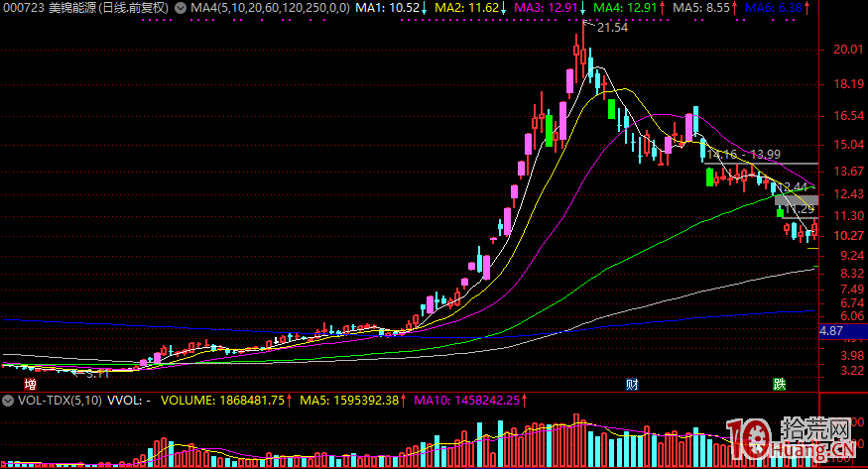
Task: Select the MA1: 10.52 value
Action: tap(387, 8)
